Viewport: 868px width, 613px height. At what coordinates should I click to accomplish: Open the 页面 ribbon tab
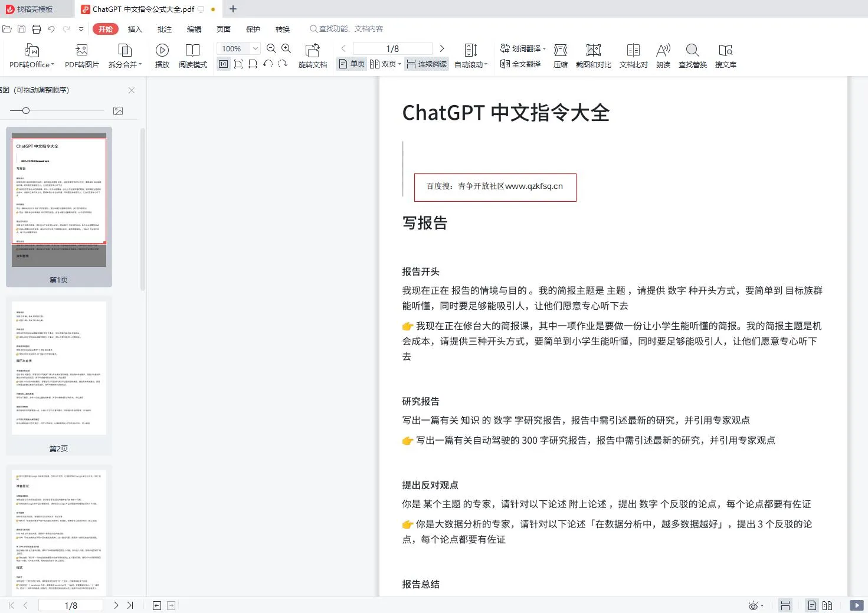224,29
